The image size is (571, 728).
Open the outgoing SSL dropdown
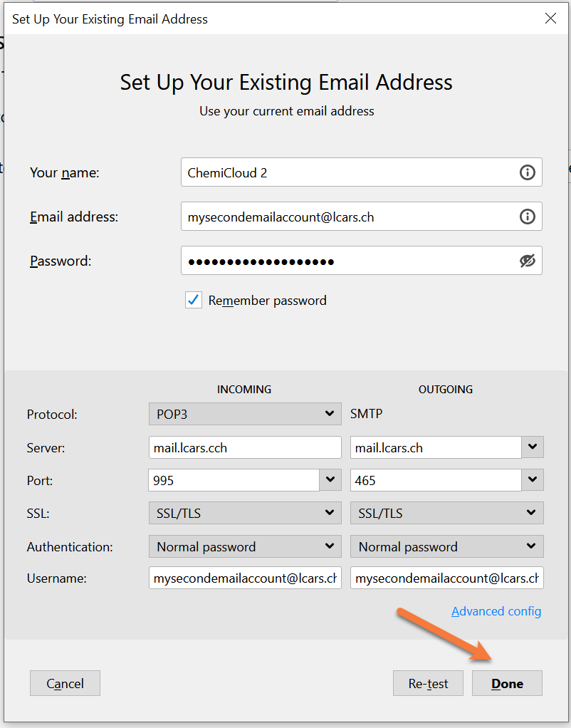coord(446,513)
